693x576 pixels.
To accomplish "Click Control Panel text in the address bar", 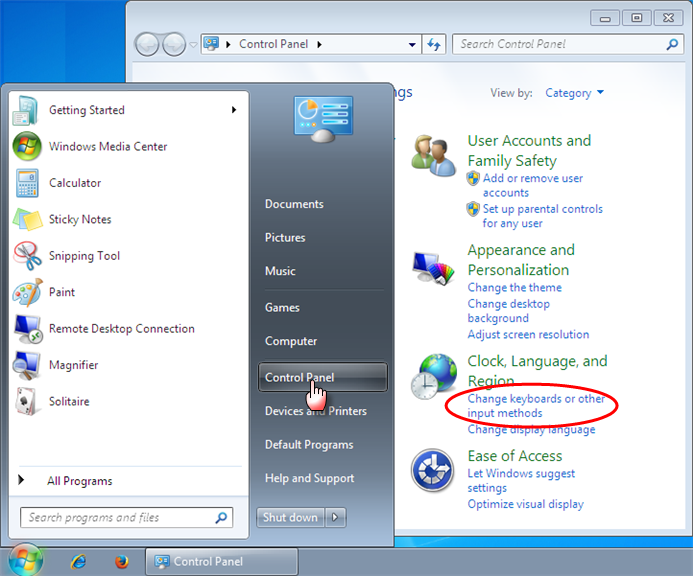I will coord(274,44).
